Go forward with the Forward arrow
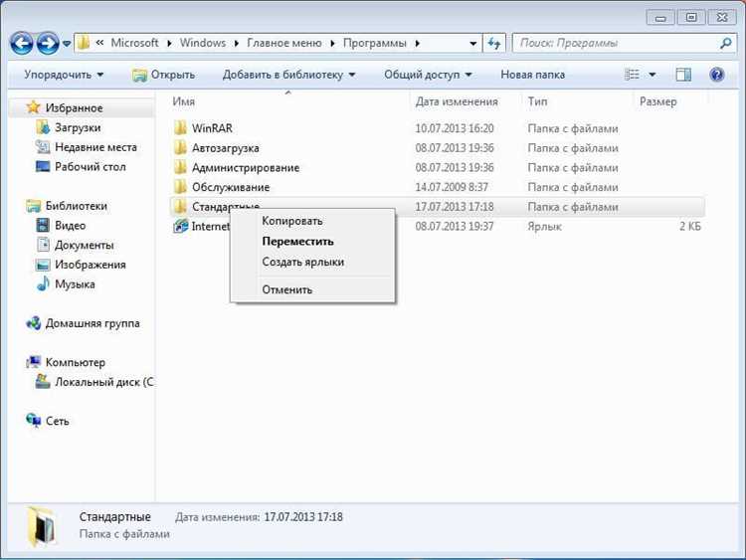 pyautogui.click(x=48, y=44)
